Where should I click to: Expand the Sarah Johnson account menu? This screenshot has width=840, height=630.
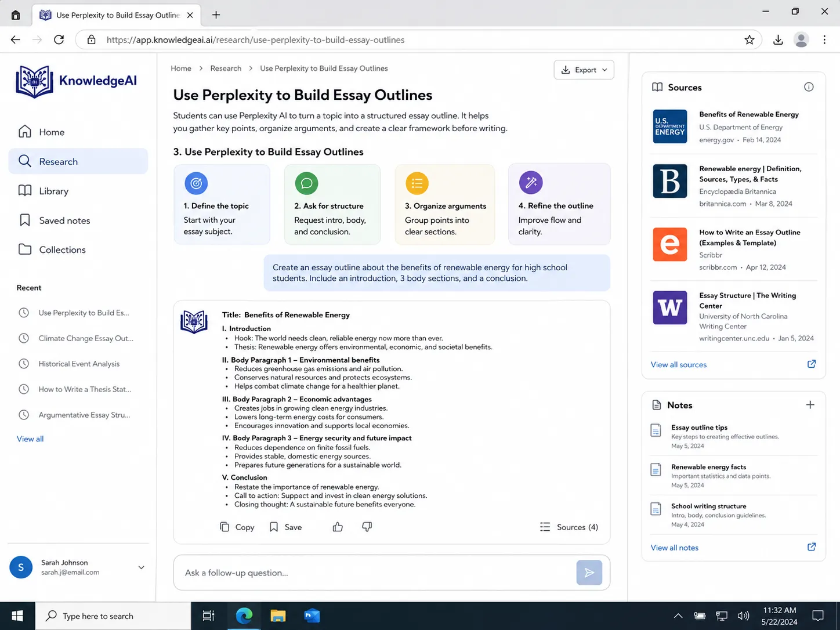[141, 567]
